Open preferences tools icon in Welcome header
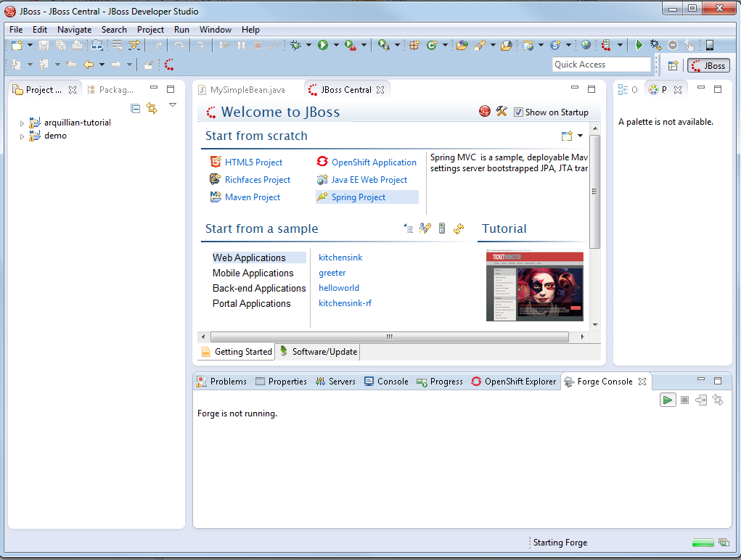This screenshot has width=741, height=560. 501,111
